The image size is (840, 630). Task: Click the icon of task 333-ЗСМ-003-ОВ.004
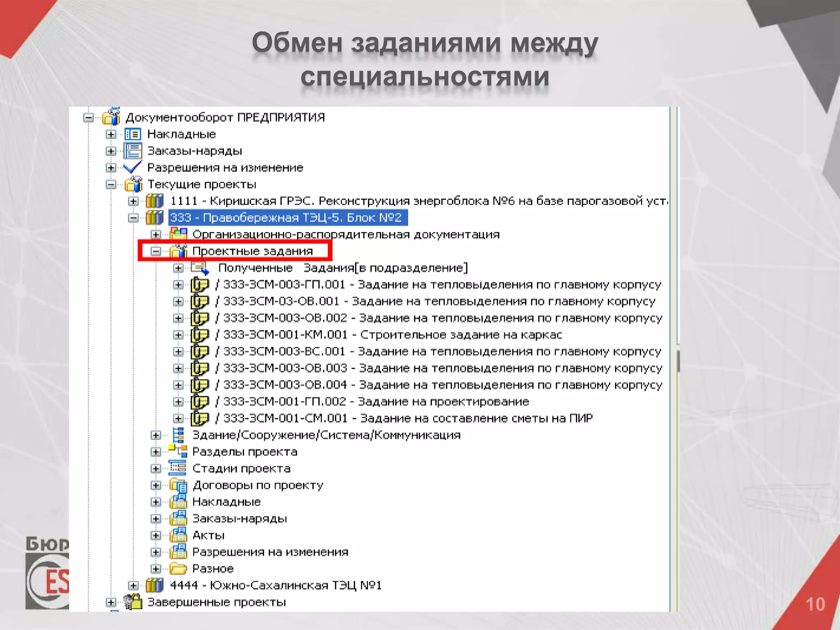coord(200,385)
